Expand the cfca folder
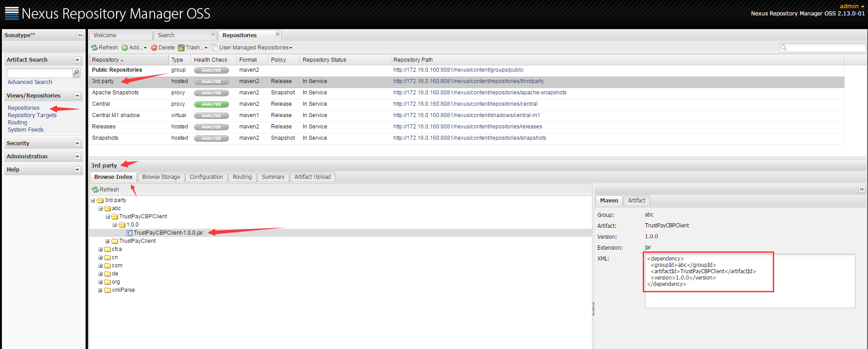Screen dimensions: 868x349 coord(100,249)
